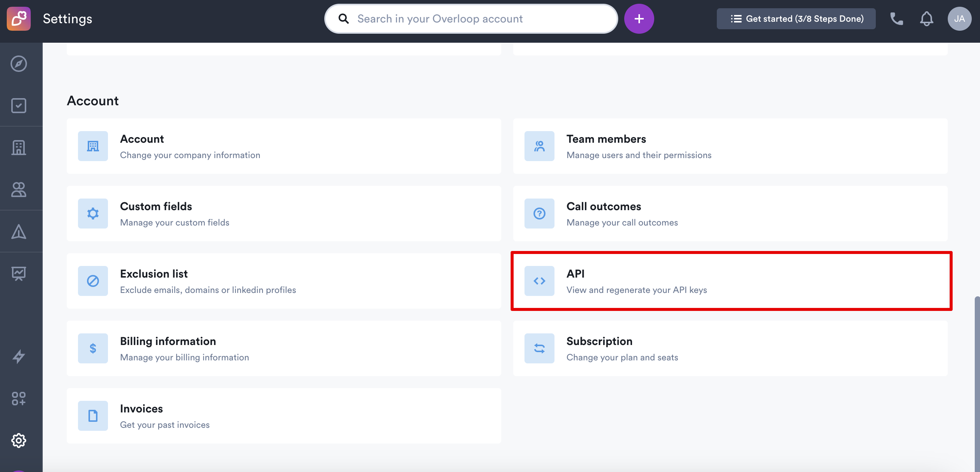Image resolution: width=980 pixels, height=472 pixels.
Task: Open the companies building sidebar icon
Action: click(19, 148)
